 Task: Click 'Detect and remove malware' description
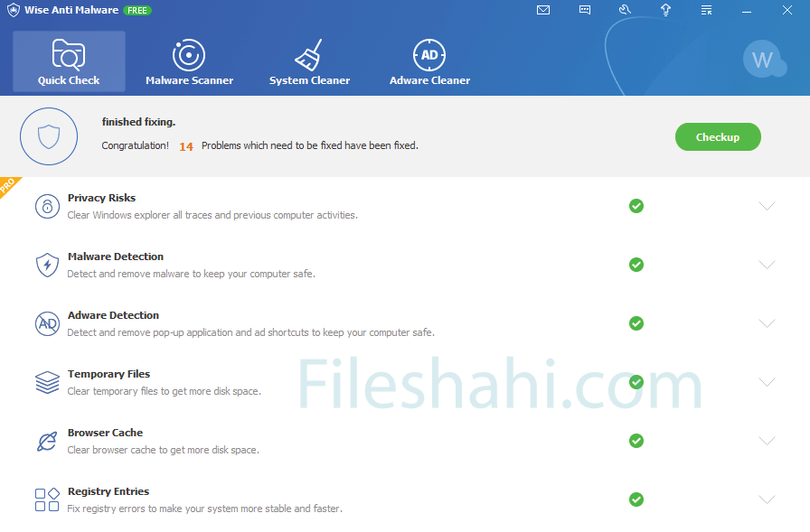191,274
